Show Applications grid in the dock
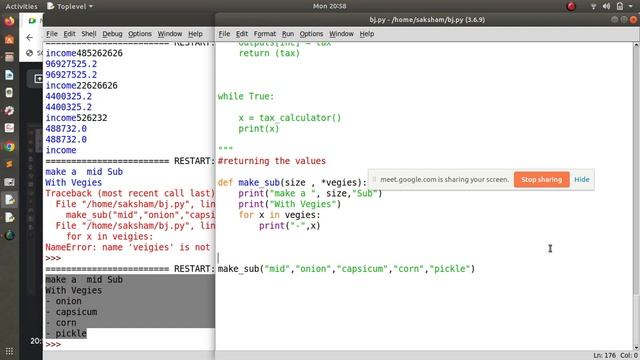 click(9, 351)
